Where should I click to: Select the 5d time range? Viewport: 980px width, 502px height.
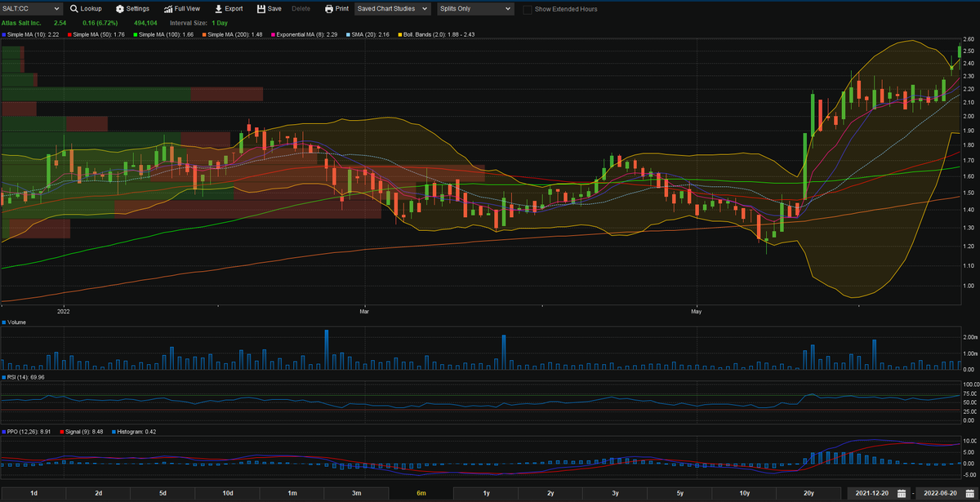click(x=163, y=493)
